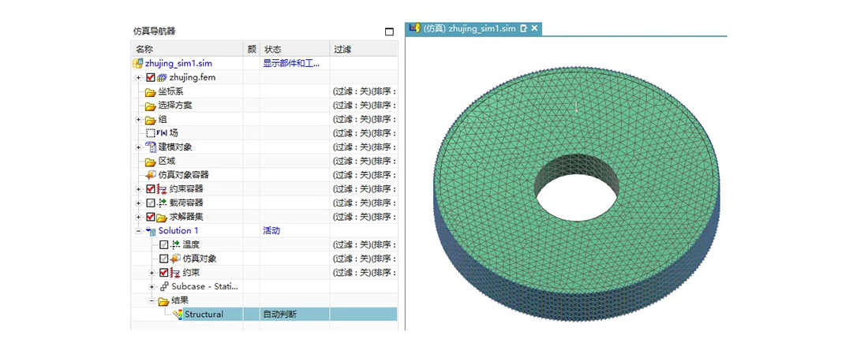Click the filter cell of 坐标系 row
This screenshot has height=350, width=868.
click(364, 91)
